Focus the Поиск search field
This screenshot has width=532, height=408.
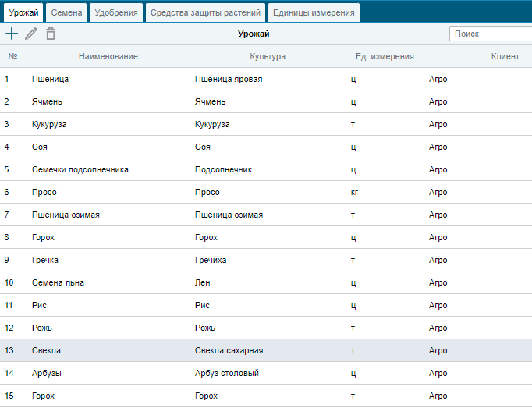pyautogui.click(x=491, y=34)
